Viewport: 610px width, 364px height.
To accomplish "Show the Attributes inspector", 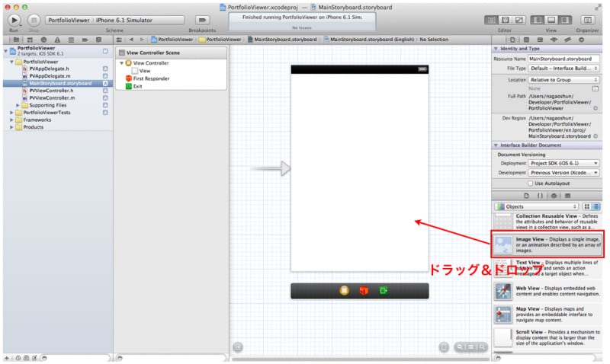I will [554, 40].
